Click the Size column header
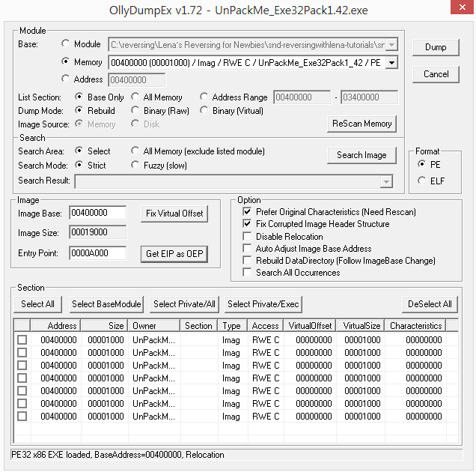This screenshot has width=476, height=472. [104, 325]
